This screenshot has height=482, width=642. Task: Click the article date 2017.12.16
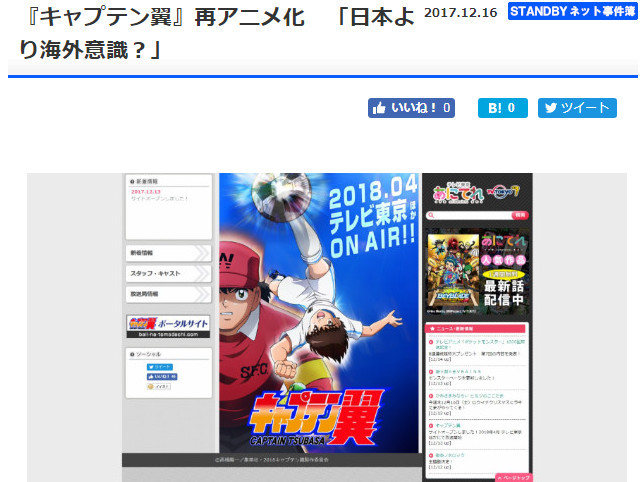460,13
